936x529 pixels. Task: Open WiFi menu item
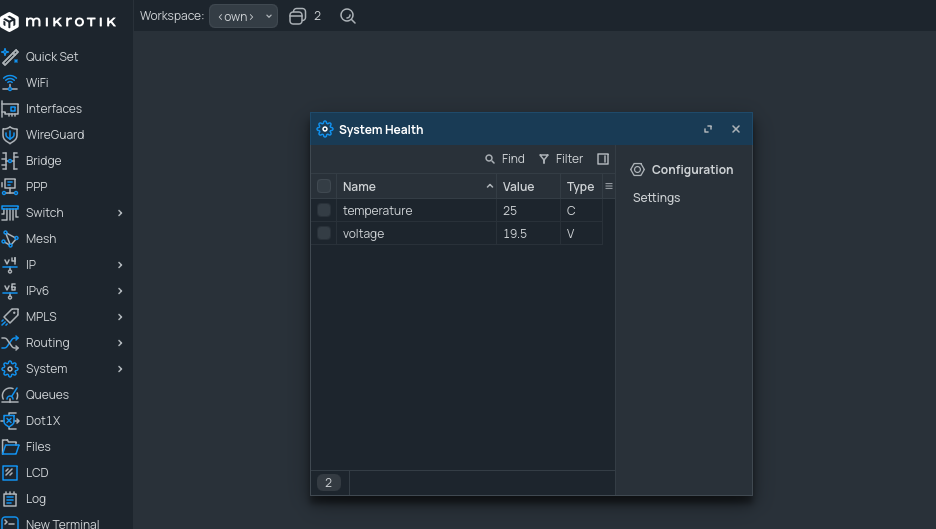(37, 83)
